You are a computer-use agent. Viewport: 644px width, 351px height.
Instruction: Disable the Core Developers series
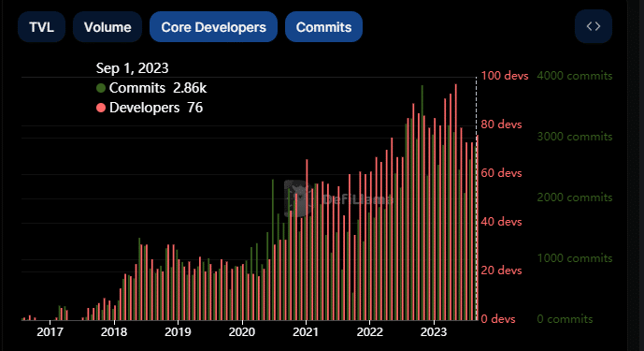click(213, 27)
